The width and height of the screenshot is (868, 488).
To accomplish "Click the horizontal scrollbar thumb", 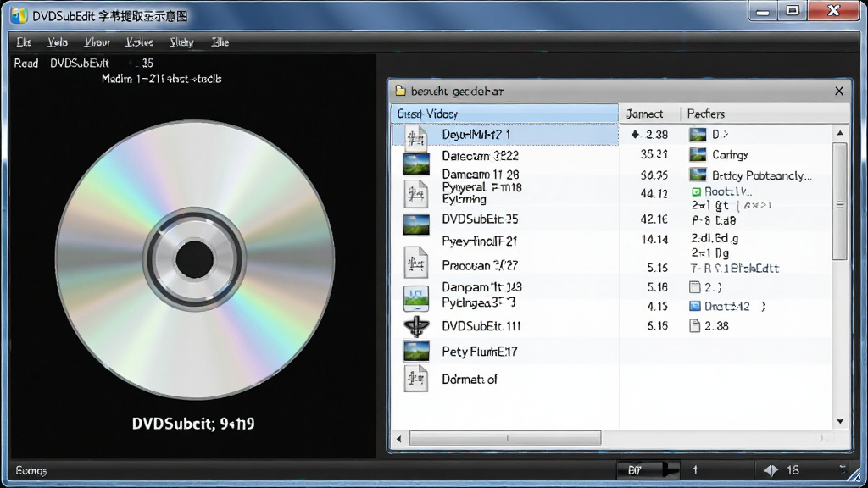I will point(505,438).
